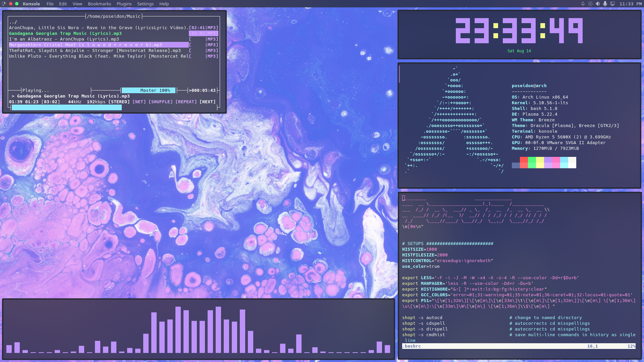Toggle the NEXT option in player
Screen dimensions: 644x362
pos(207,102)
